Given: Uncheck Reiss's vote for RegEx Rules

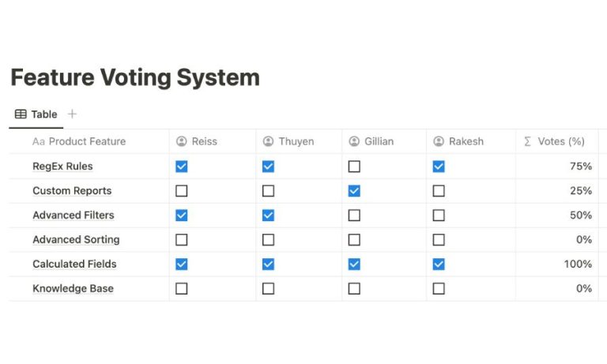Looking at the screenshot, I should [182, 167].
